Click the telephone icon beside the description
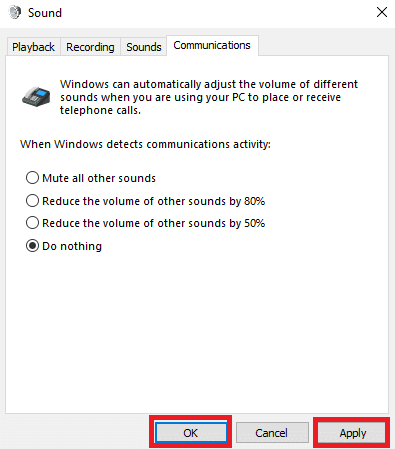The image size is (395, 449). click(36, 96)
